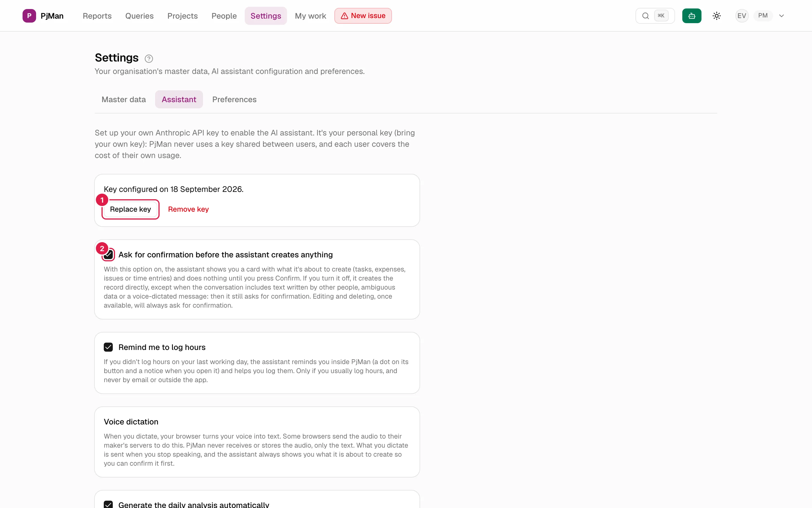
Task: Click "Ask for confirmation before the assistant creates anything" label
Action: [226, 255]
